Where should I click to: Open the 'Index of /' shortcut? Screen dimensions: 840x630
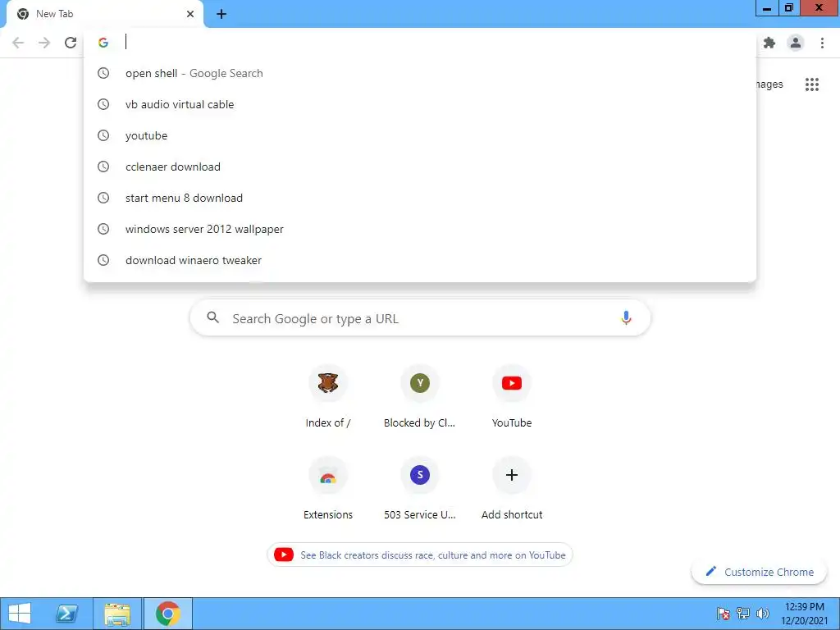(328, 397)
